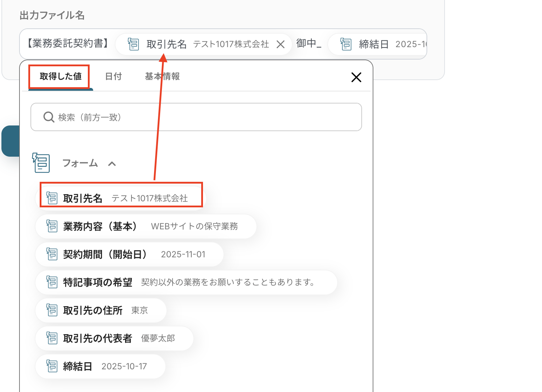Image resolution: width=542 pixels, height=392 pixels.
Task: Select the 締結日 2025-10-17 value chip
Action: pyautogui.click(x=101, y=366)
